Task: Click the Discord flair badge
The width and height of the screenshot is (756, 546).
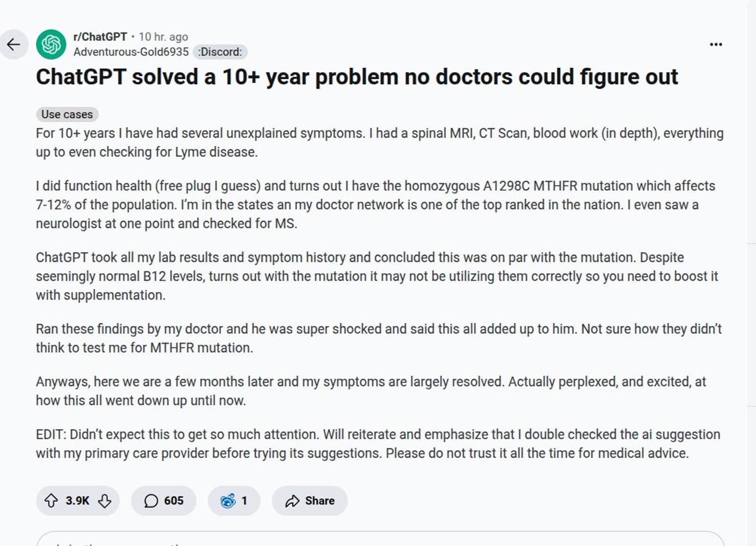Action: [x=220, y=52]
